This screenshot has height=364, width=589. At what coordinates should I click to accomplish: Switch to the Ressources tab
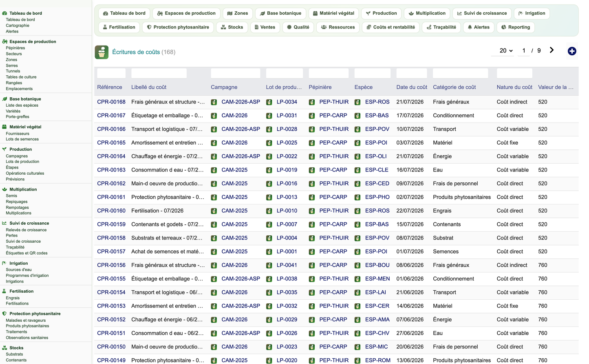click(x=338, y=27)
